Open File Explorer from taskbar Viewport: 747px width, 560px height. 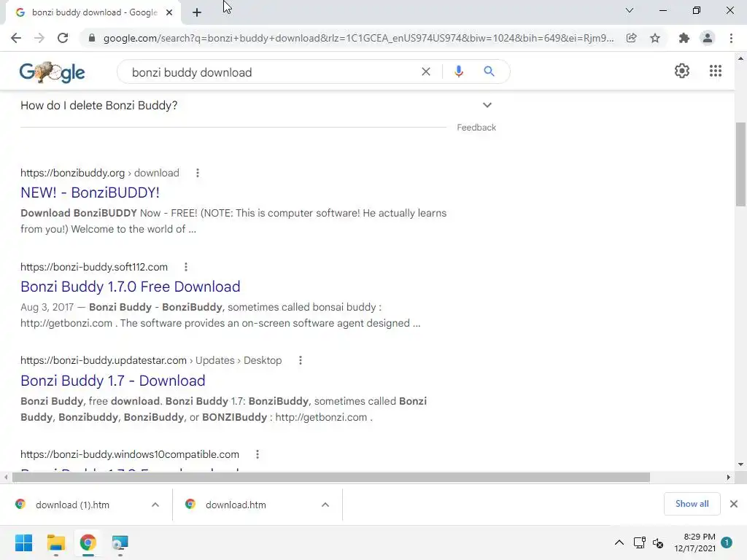pos(55,542)
